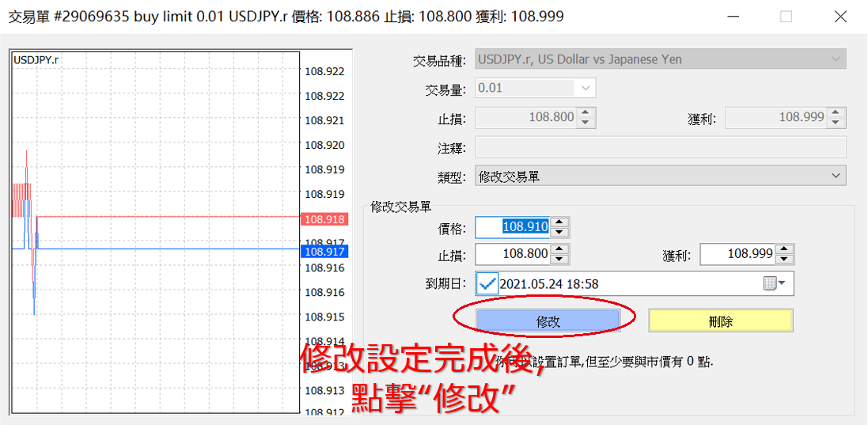This screenshot has height=425, width=868.
Task: Open the 類型 dropdown showing 修改交易單
Action: (661, 176)
